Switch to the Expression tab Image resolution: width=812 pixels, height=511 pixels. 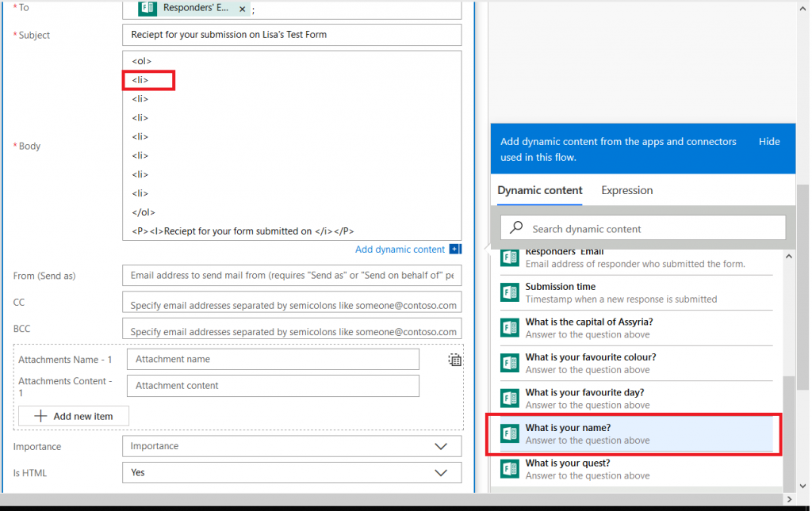point(626,190)
